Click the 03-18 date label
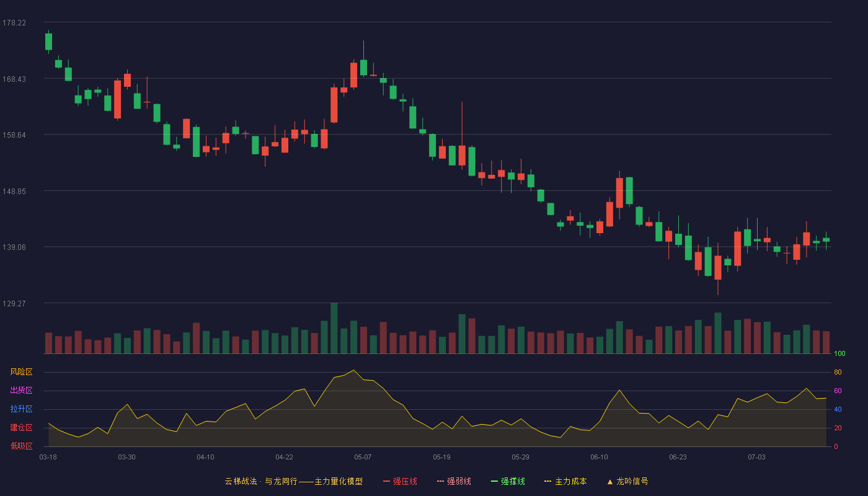 pos(48,457)
